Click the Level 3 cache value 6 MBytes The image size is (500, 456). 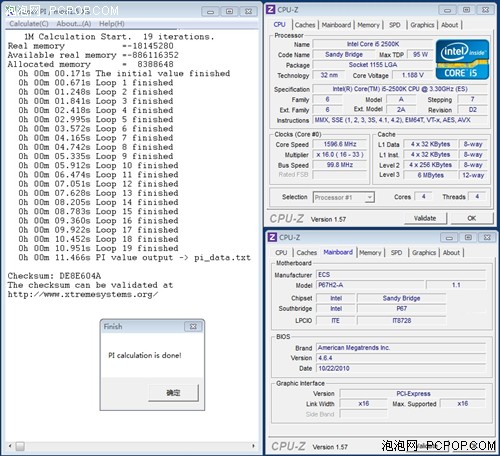pyautogui.click(x=430, y=175)
